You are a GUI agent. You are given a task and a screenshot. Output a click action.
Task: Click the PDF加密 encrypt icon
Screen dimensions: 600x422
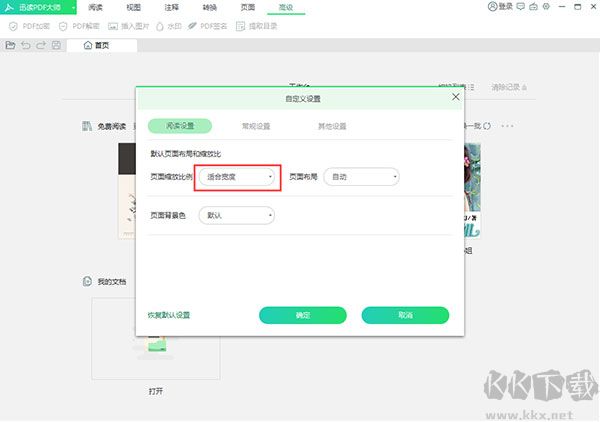tap(11, 26)
